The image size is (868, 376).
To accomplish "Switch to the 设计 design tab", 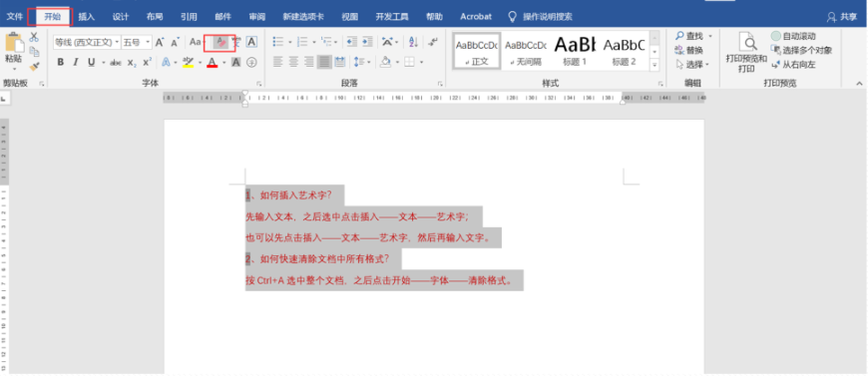I will 121,17.
